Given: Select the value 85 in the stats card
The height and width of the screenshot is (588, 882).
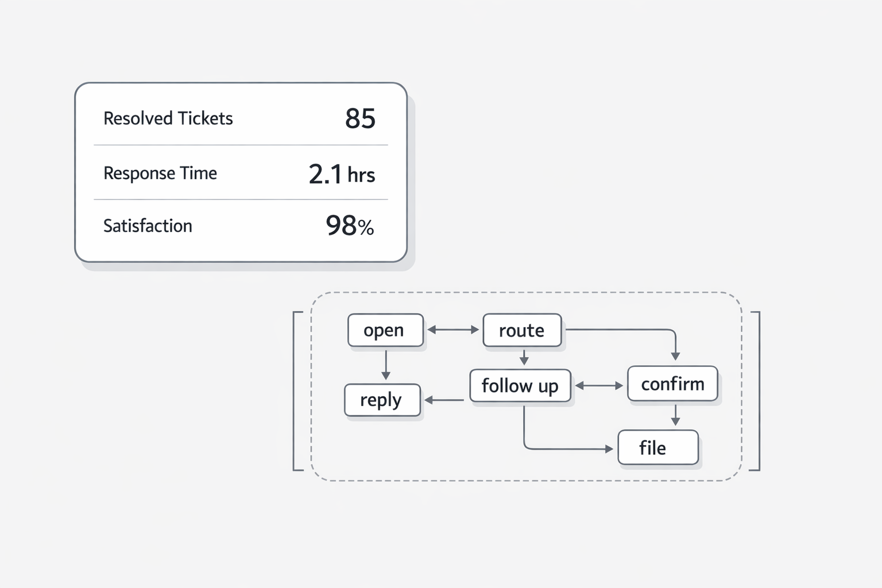Looking at the screenshot, I should 360,118.
